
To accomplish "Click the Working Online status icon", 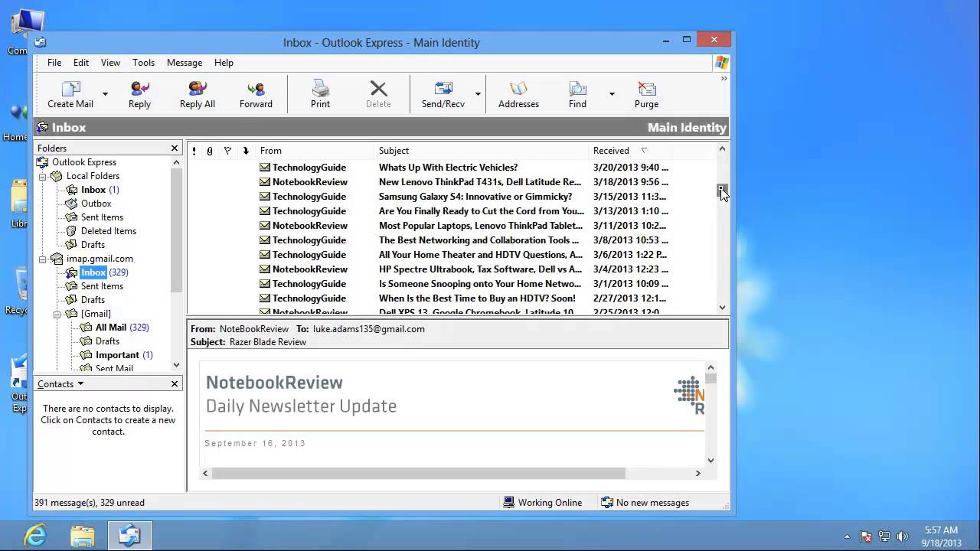I will pyautogui.click(x=508, y=503).
